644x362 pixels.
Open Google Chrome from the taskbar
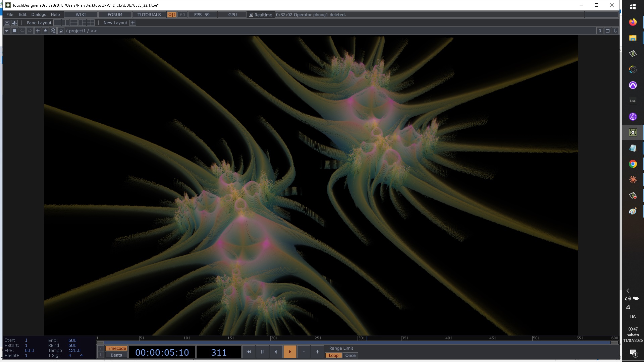tap(633, 164)
